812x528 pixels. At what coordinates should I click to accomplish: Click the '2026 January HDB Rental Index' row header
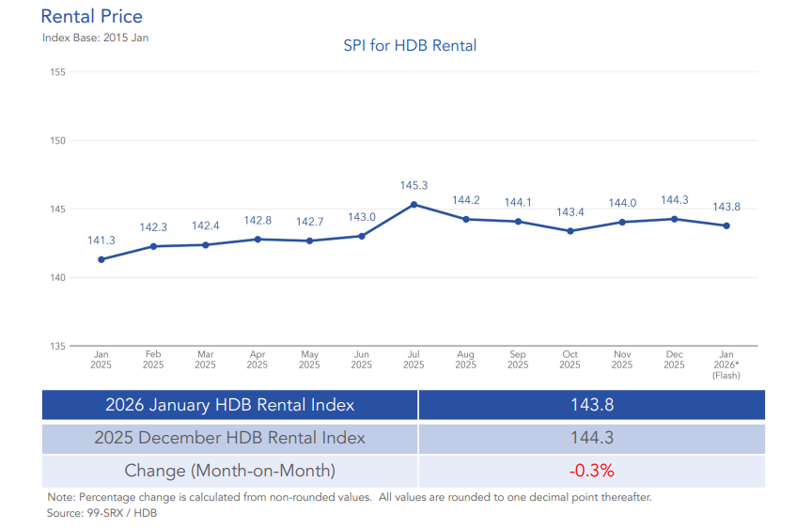coord(229,405)
